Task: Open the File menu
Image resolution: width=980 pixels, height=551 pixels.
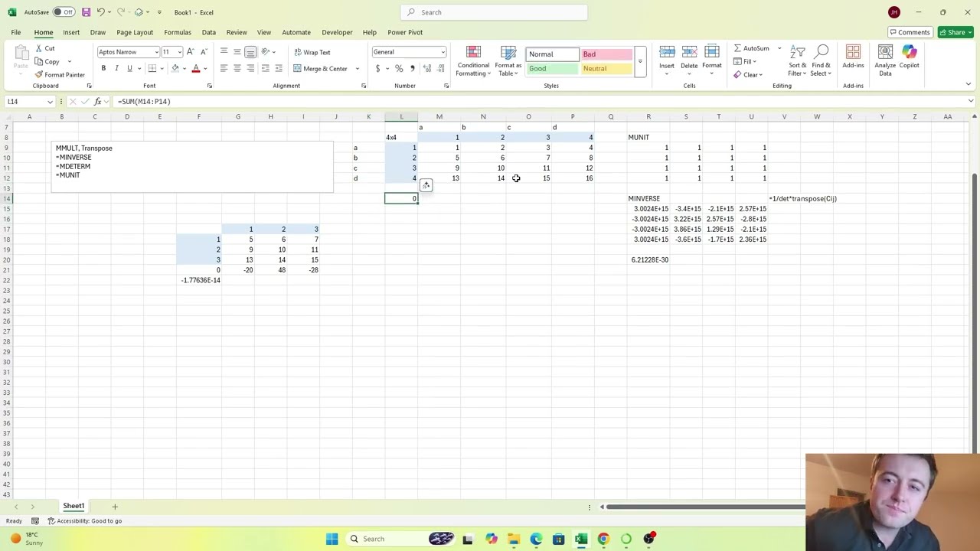Action: coord(15,32)
